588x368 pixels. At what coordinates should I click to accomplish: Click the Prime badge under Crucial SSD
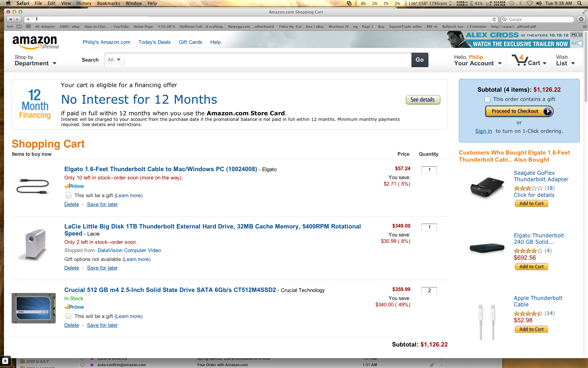[x=74, y=307]
